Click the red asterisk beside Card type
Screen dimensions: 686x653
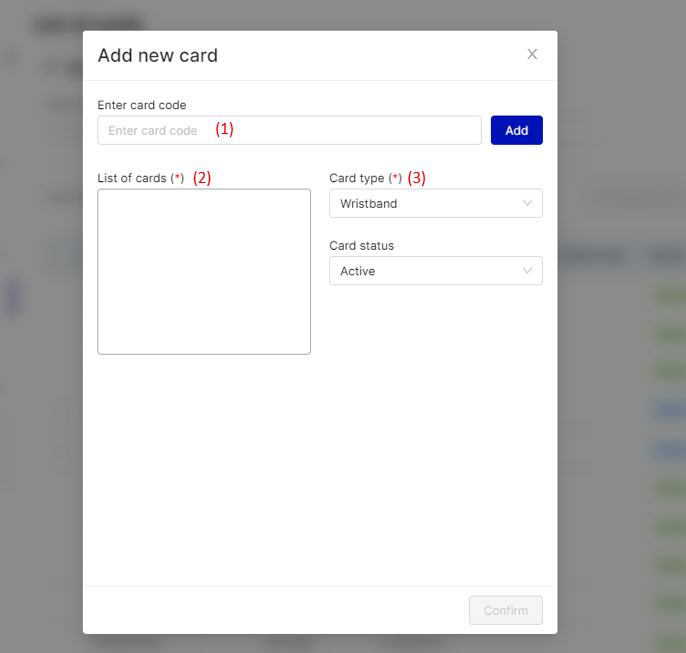[x=395, y=178]
